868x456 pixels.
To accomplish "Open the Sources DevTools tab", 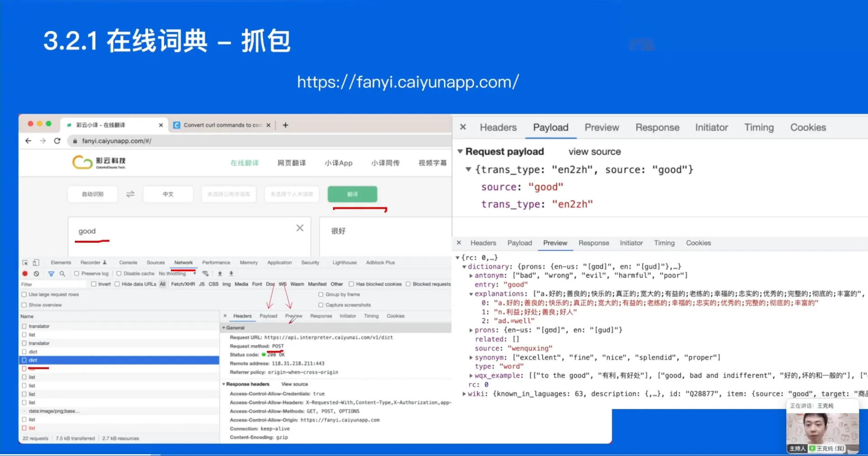I will pos(156,263).
